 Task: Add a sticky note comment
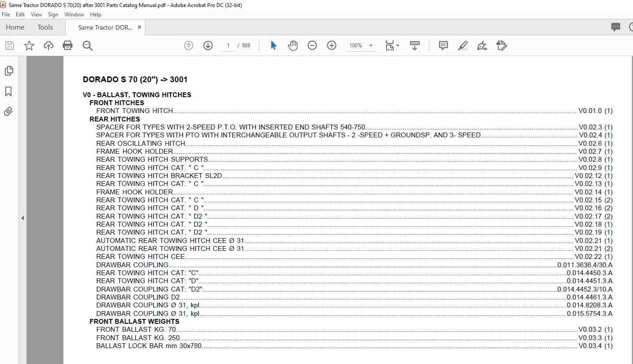click(x=443, y=45)
